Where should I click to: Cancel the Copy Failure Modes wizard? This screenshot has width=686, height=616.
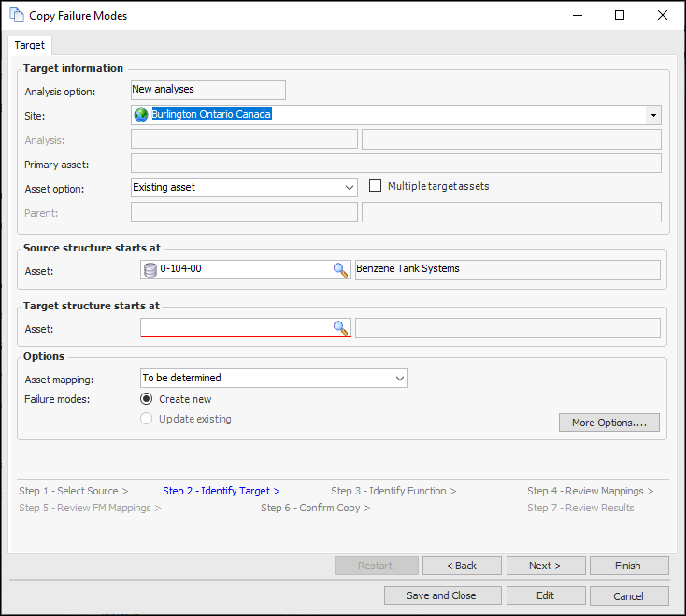pyautogui.click(x=628, y=595)
